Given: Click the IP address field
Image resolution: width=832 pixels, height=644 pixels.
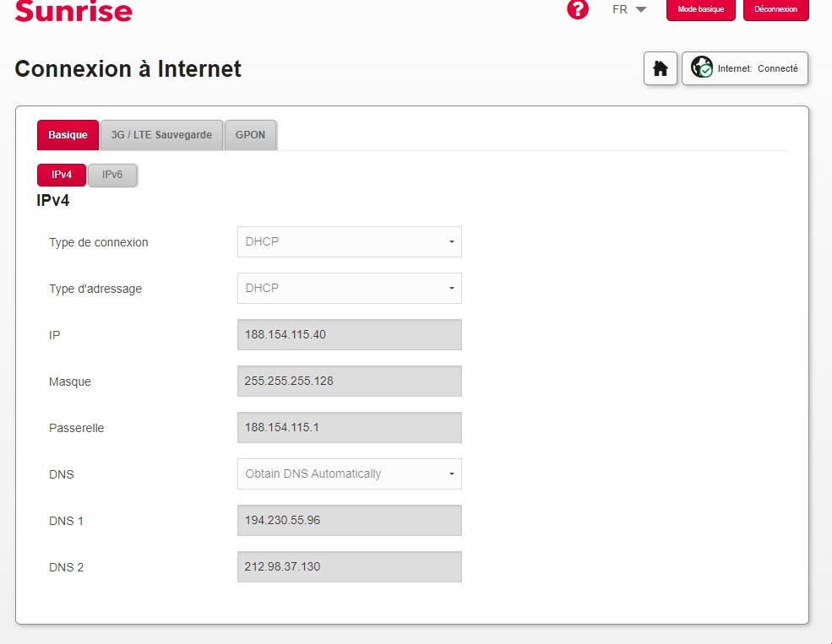Looking at the screenshot, I should (349, 335).
